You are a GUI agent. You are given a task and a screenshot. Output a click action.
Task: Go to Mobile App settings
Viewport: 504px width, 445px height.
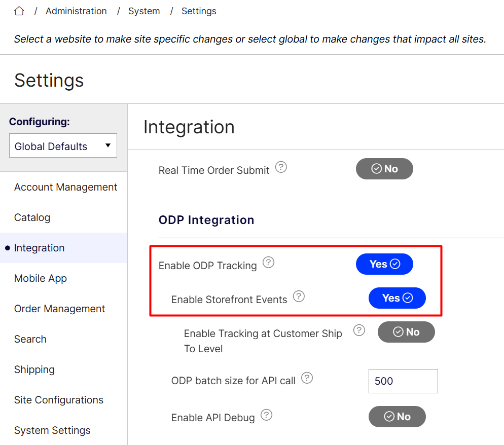[41, 278]
